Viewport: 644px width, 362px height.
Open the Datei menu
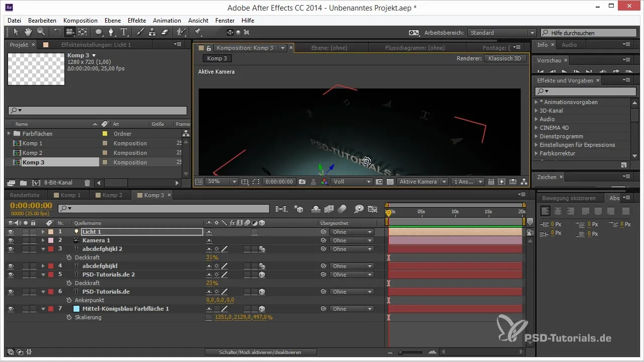[14, 21]
